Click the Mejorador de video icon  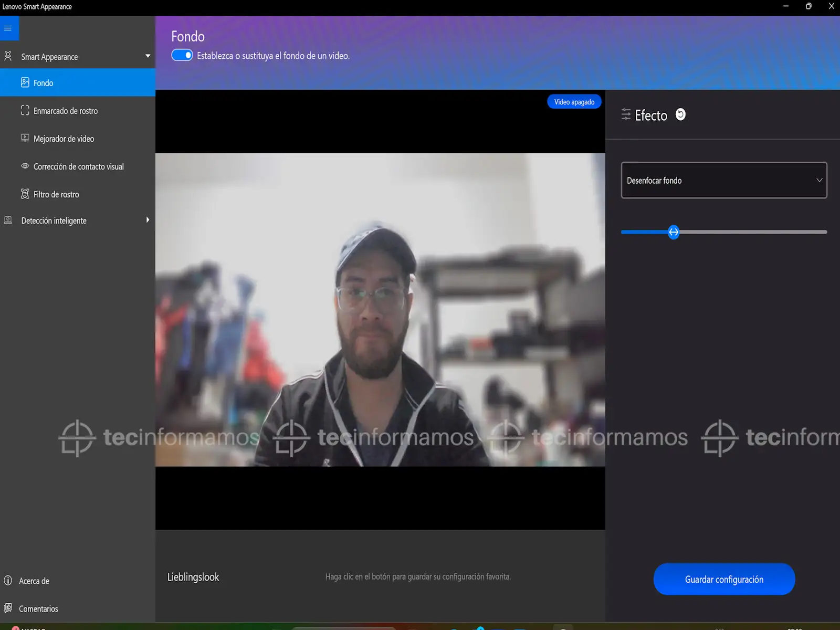[25, 138]
